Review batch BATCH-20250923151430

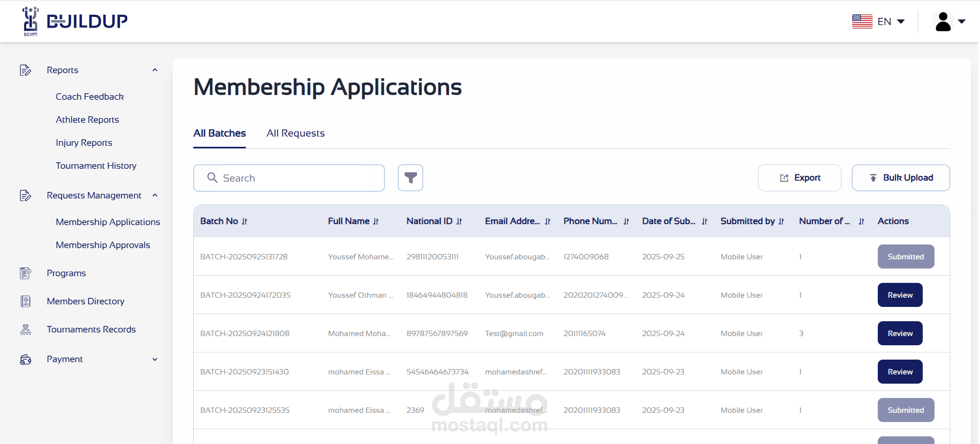pos(900,372)
